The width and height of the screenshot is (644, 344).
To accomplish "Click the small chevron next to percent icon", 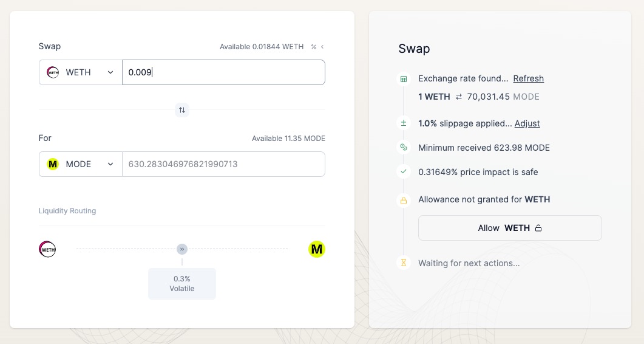I will pyautogui.click(x=322, y=47).
